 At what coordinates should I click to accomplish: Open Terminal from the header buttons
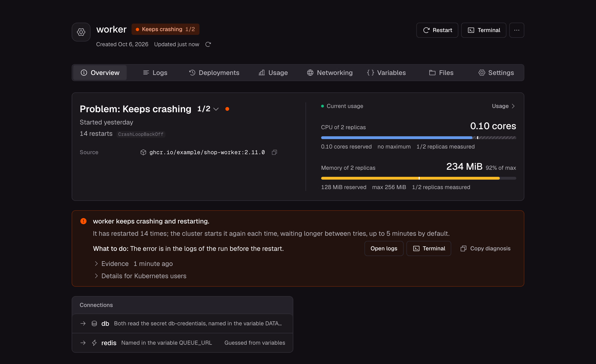tap(484, 30)
